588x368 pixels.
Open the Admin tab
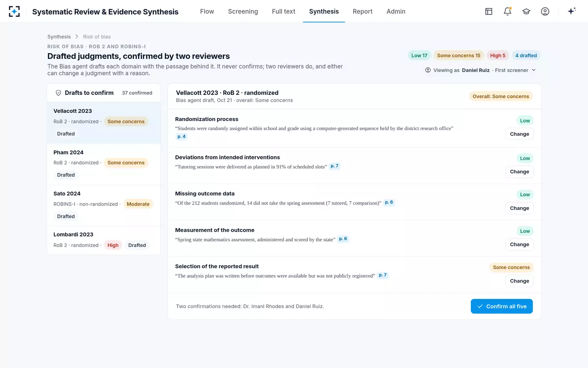(x=396, y=11)
